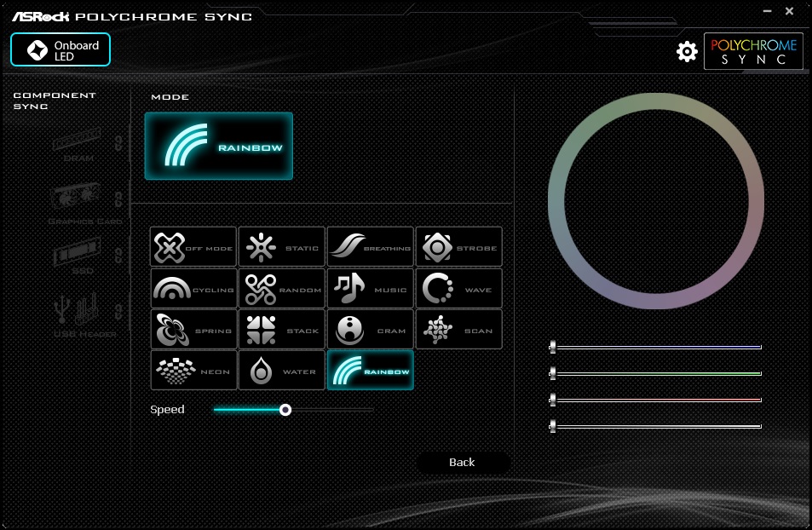This screenshot has width=812, height=530.
Task: Select the Breathing lighting mode
Action: pyautogui.click(x=371, y=246)
